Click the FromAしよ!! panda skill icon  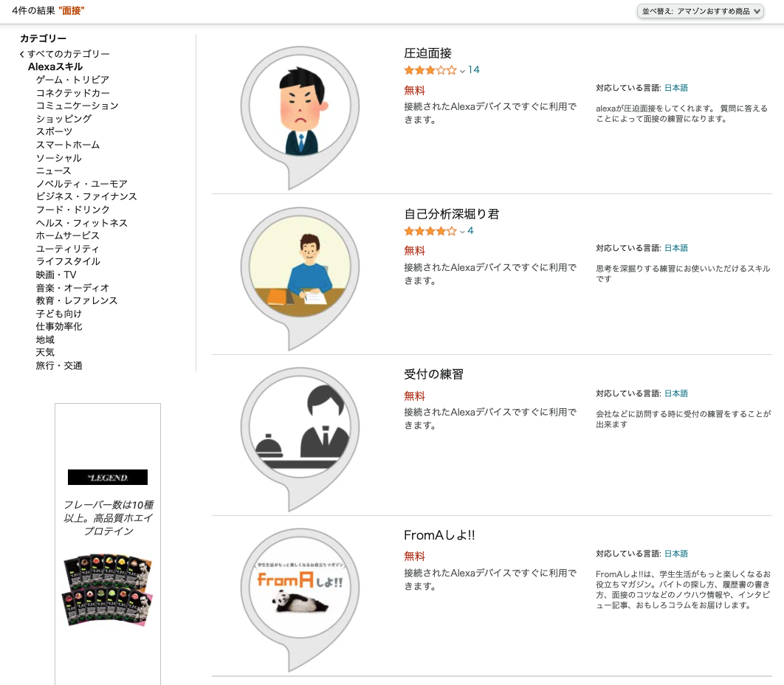point(300,599)
